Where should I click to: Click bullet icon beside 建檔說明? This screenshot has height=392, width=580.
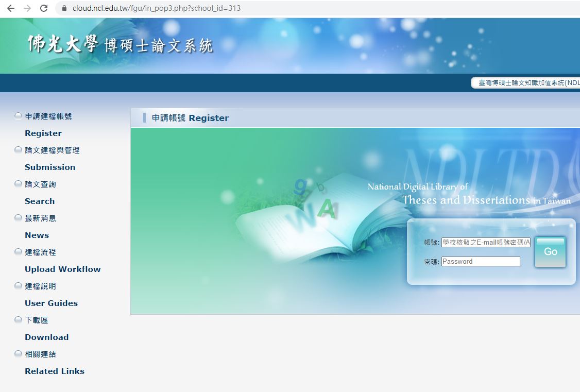pyautogui.click(x=18, y=286)
